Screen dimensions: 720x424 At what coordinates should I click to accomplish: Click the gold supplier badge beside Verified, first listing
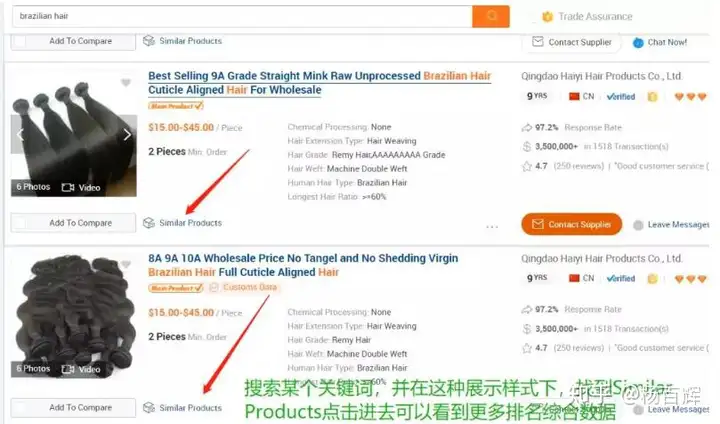click(x=652, y=96)
